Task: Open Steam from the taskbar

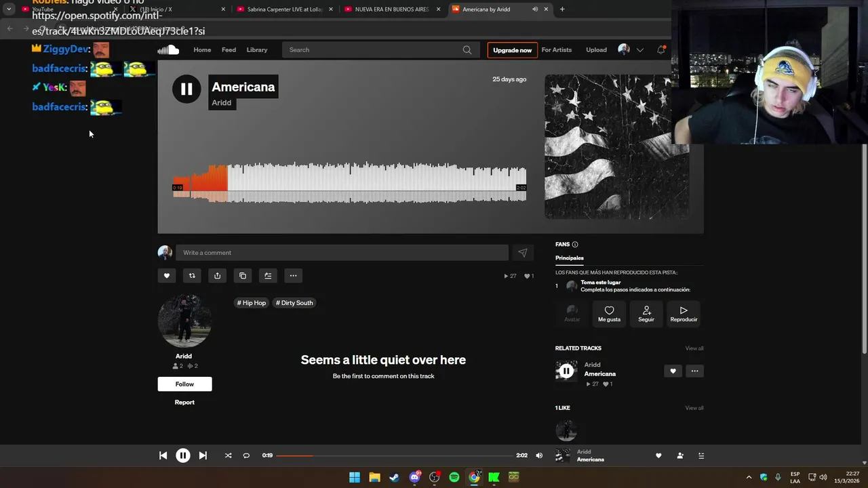Action: pyautogui.click(x=394, y=477)
